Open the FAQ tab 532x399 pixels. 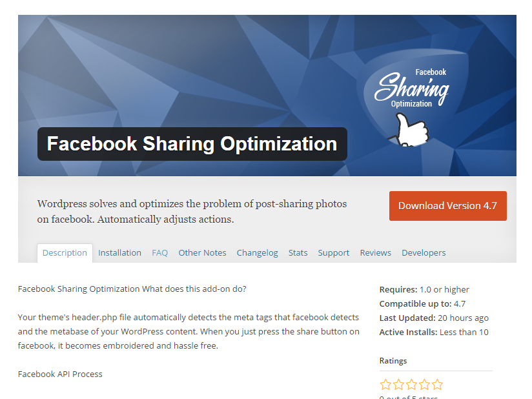[x=160, y=253]
